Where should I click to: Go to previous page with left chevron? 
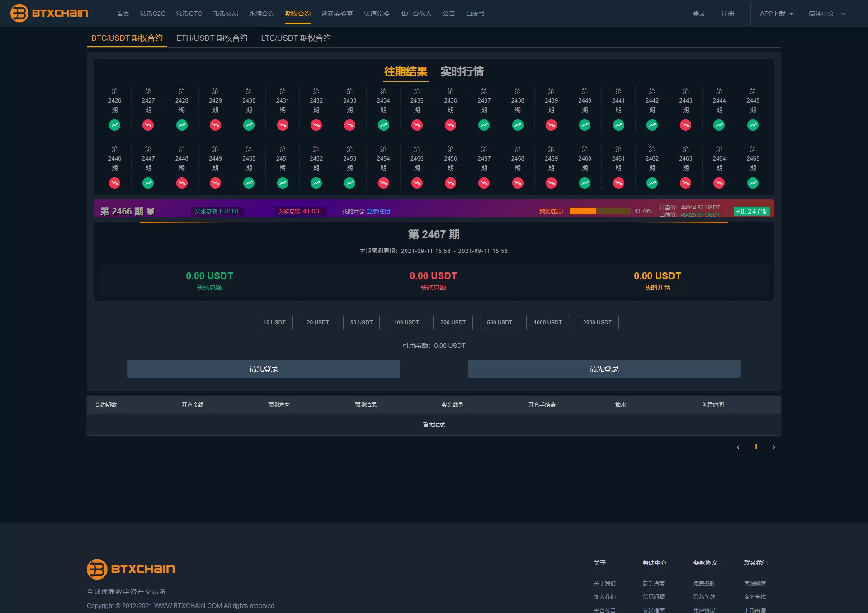(738, 447)
